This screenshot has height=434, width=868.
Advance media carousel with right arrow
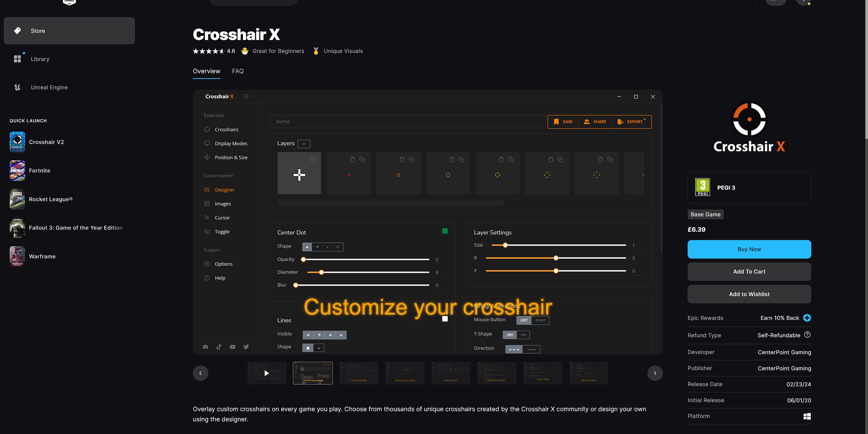[x=655, y=373]
